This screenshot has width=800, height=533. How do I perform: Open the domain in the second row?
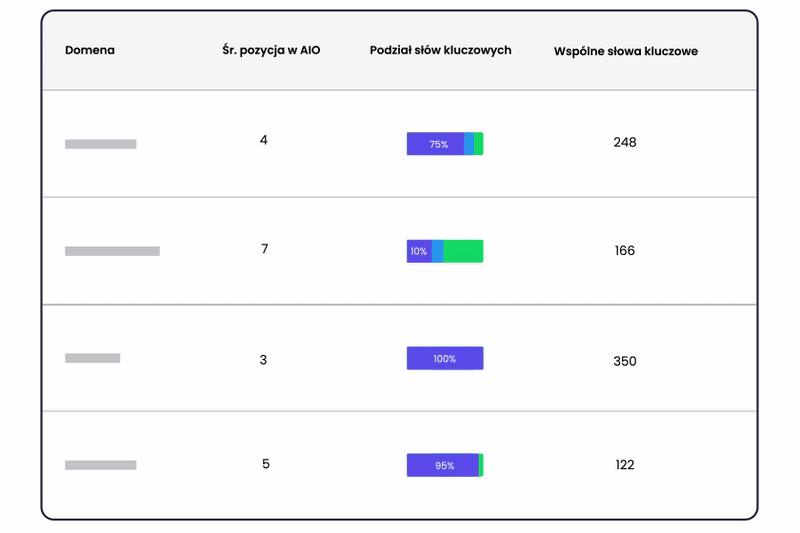pyautogui.click(x=112, y=251)
